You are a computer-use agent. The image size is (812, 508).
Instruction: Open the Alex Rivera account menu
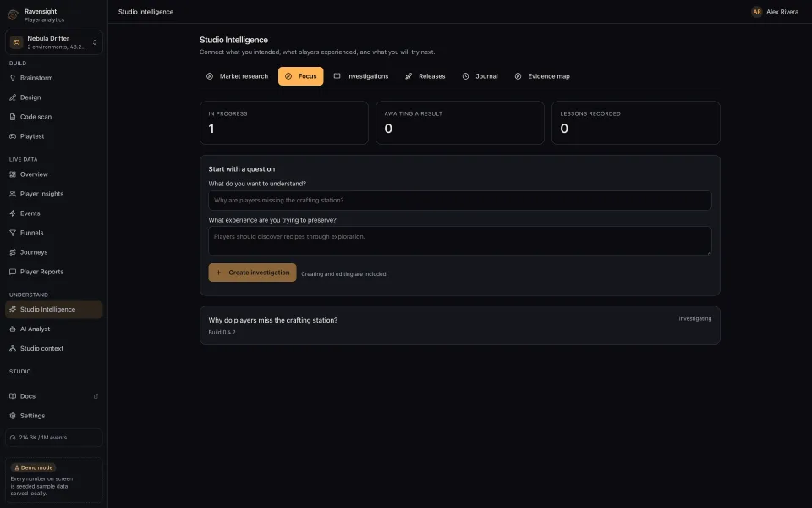pyautogui.click(x=776, y=11)
